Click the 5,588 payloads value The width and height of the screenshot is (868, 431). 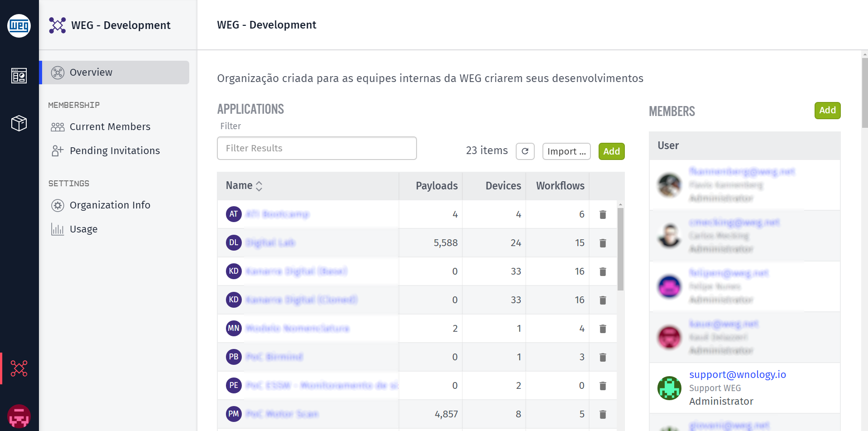point(446,243)
